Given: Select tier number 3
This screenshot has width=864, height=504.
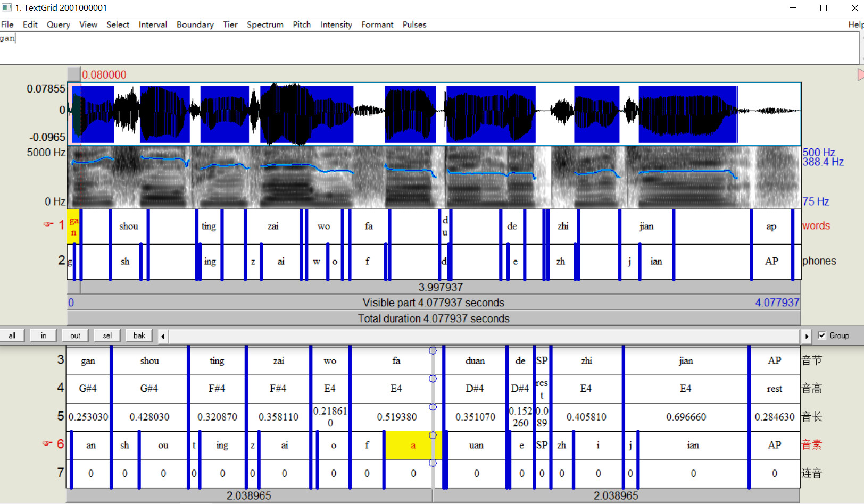Looking at the screenshot, I should click(61, 360).
